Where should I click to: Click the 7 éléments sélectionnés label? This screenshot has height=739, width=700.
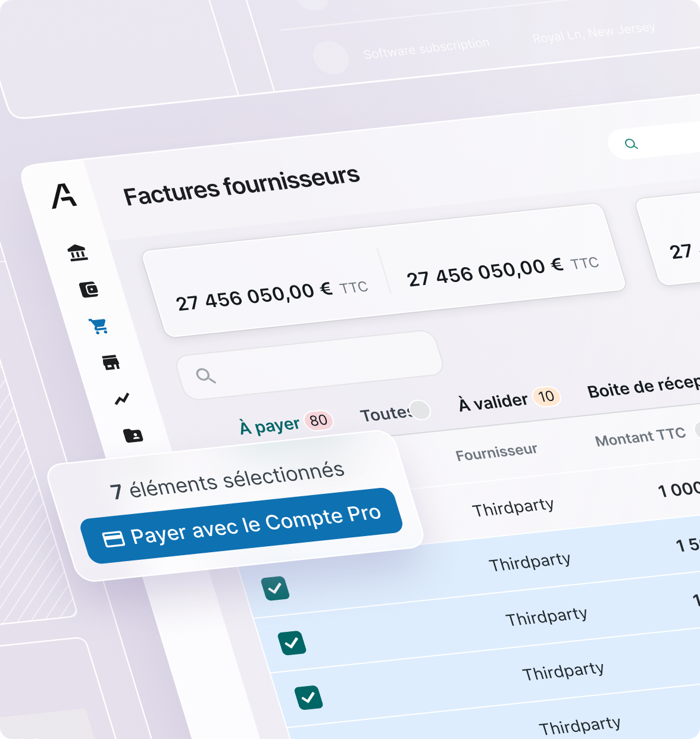point(227,481)
